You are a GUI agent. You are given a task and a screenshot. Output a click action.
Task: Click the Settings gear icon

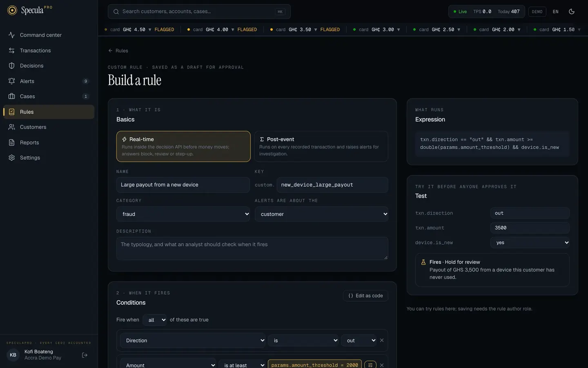point(11,158)
